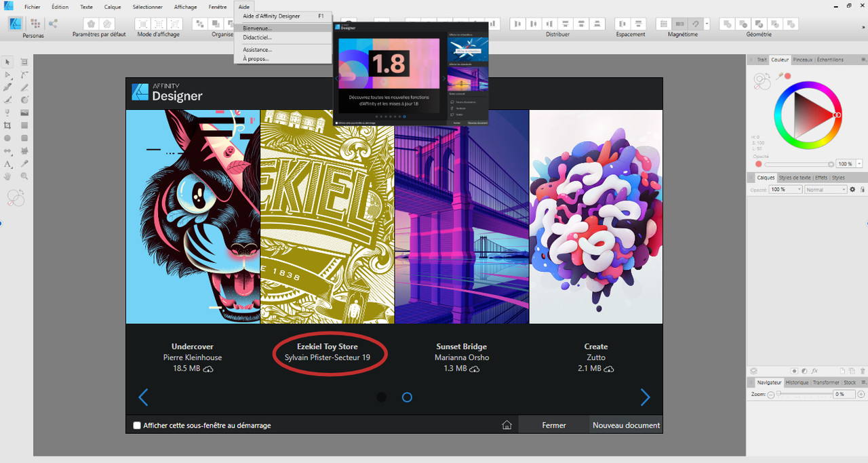868x463 pixels.
Task: Open the Fichier menu
Action: point(33,7)
